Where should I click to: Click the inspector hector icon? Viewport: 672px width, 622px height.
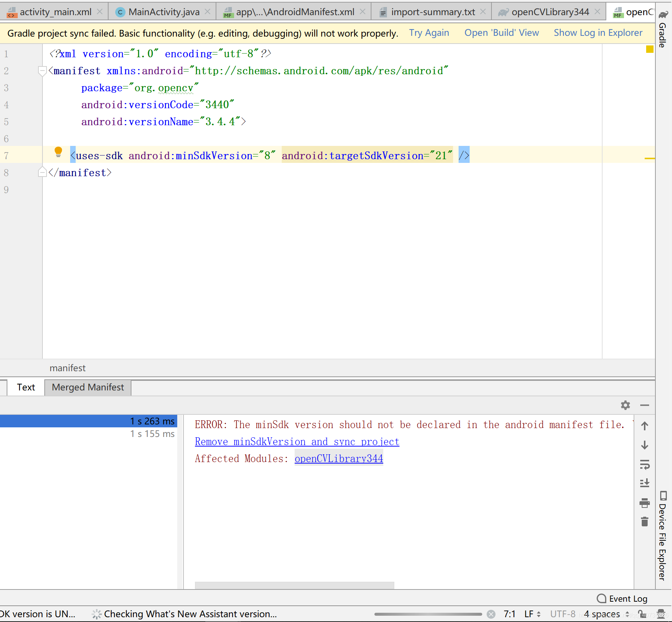click(x=661, y=614)
